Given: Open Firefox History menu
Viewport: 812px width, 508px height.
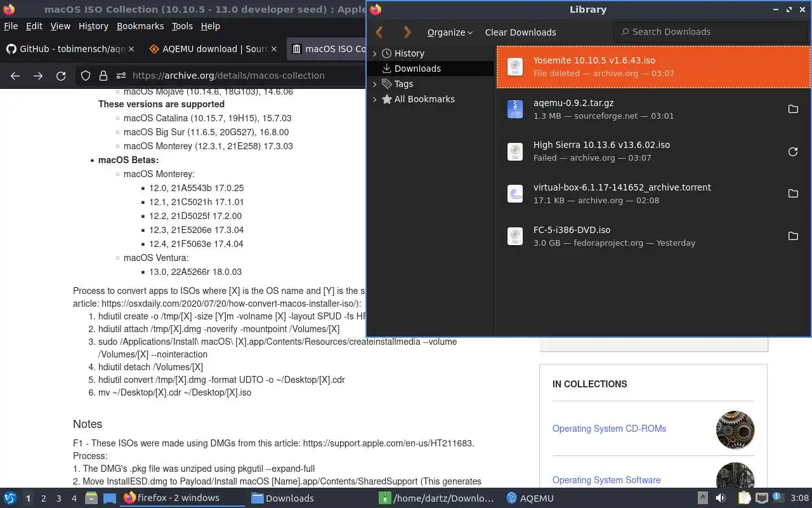Looking at the screenshot, I should coord(93,26).
